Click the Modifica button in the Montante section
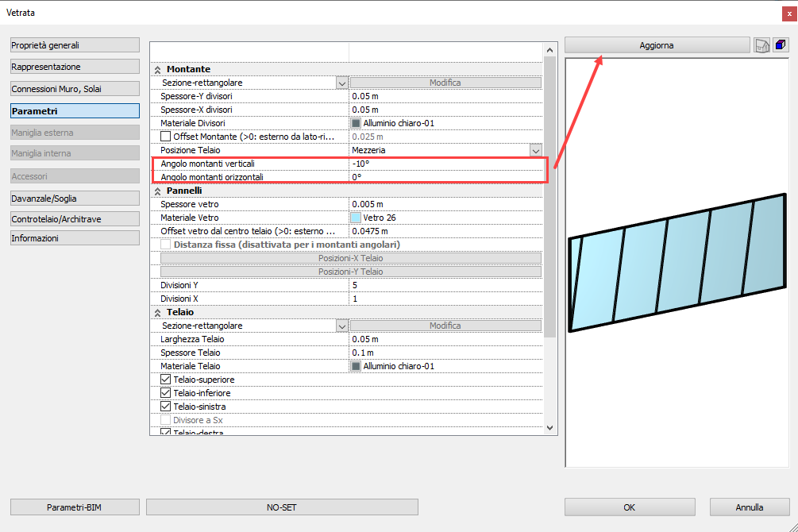The image size is (798, 532). [x=445, y=83]
